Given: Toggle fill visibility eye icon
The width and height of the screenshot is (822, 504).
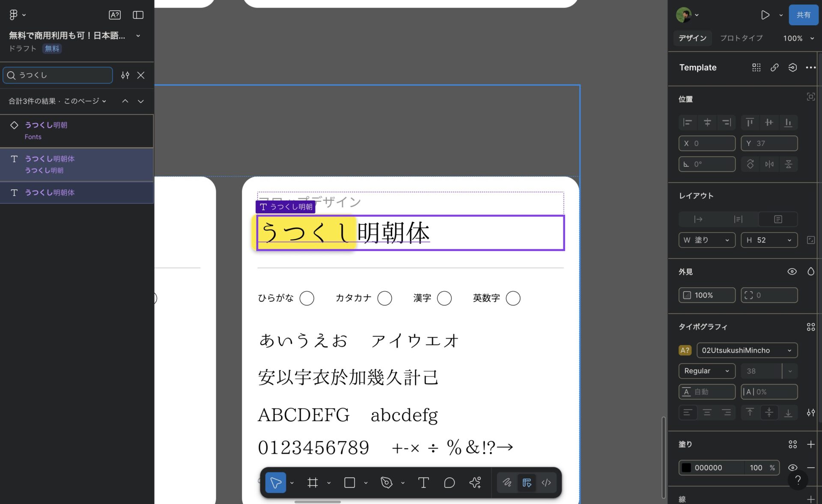Looking at the screenshot, I should tap(792, 468).
